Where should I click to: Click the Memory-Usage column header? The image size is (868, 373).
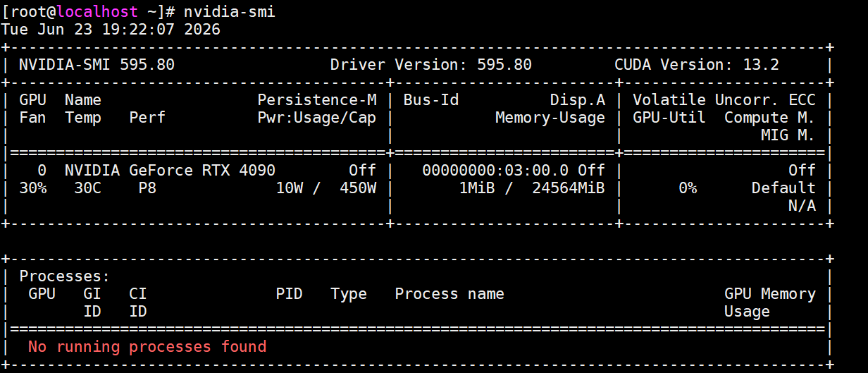550,118
